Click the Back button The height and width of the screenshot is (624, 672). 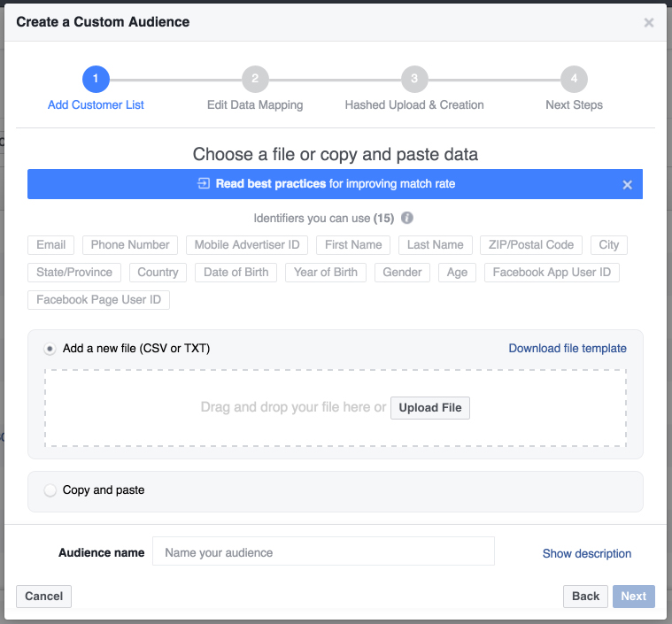[585, 597]
